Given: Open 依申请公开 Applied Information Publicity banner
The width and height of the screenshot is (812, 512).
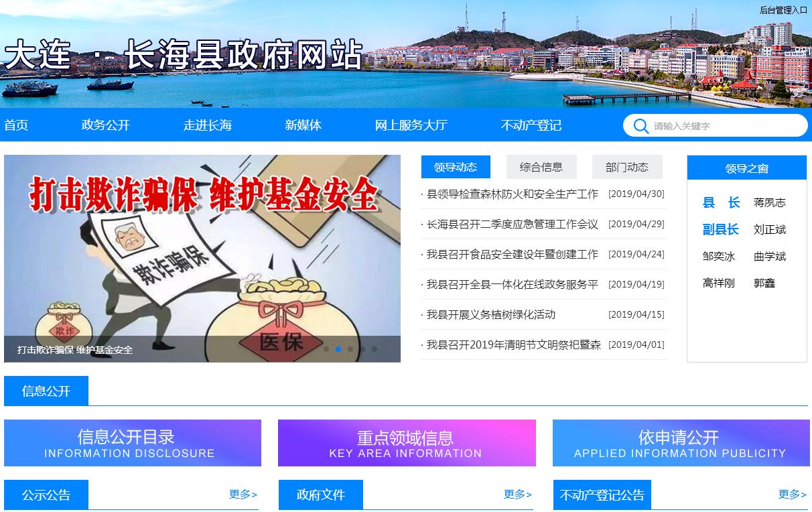Looking at the screenshot, I should [x=680, y=443].
